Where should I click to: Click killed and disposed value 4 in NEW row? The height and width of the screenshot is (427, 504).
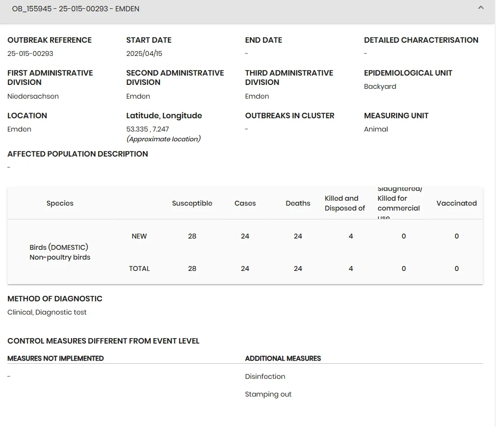pos(351,236)
